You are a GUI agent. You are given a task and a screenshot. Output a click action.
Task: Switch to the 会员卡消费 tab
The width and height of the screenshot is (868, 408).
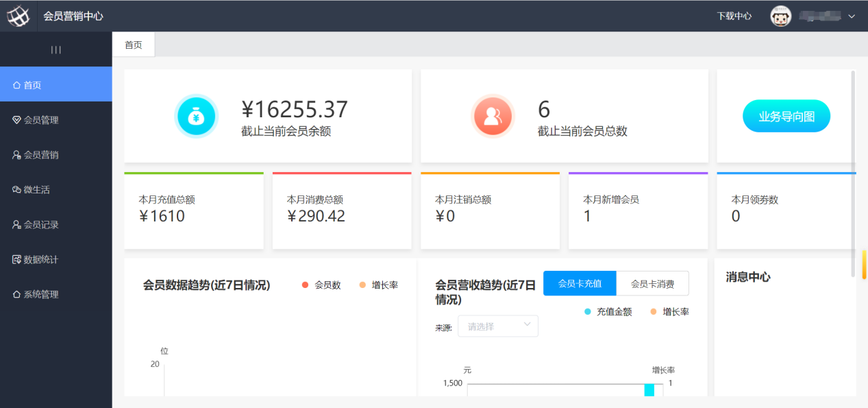click(652, 283)
